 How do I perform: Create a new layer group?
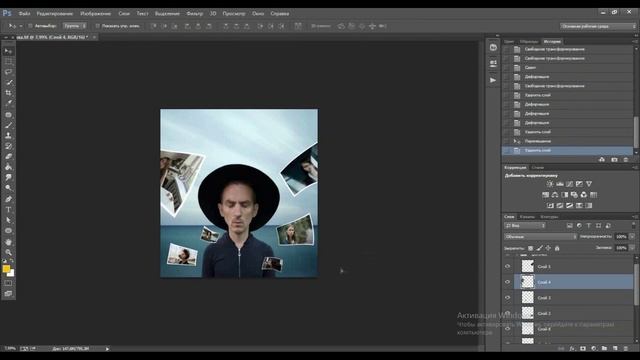pos(604,349)
